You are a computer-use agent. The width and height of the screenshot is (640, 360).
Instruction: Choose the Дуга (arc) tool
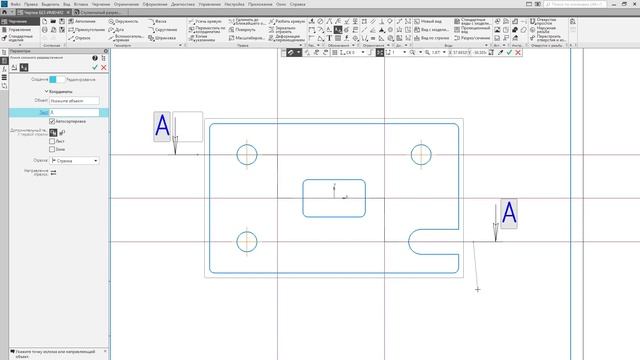point(116,30)
